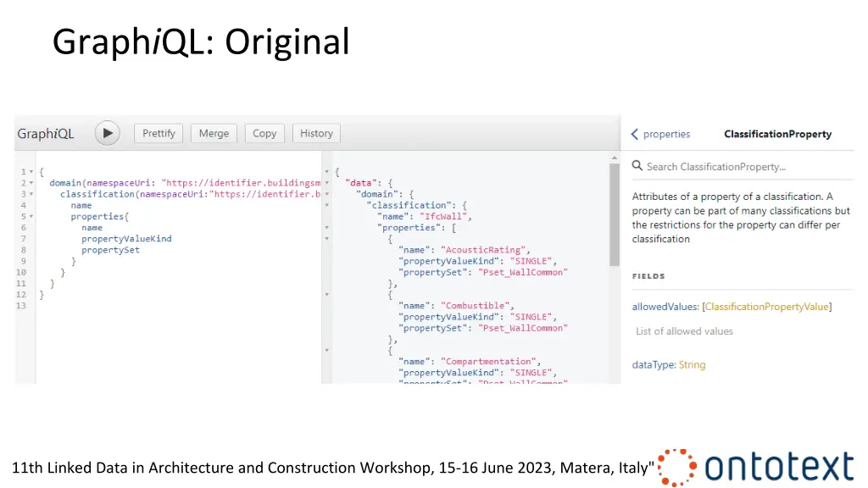Fold the classification block at line 3
This screenshot has height=488, width=868.
[31, 194]
